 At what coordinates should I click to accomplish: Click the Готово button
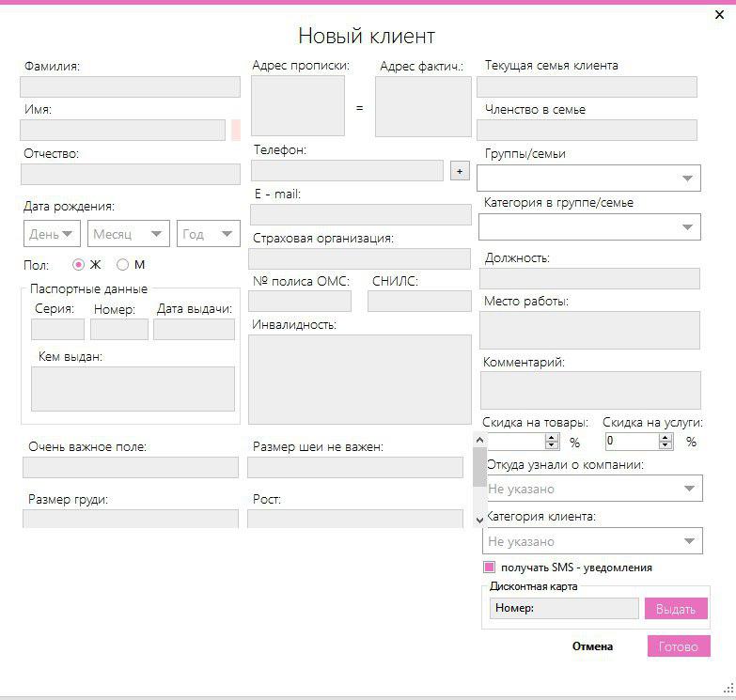[x=679, y=646]
